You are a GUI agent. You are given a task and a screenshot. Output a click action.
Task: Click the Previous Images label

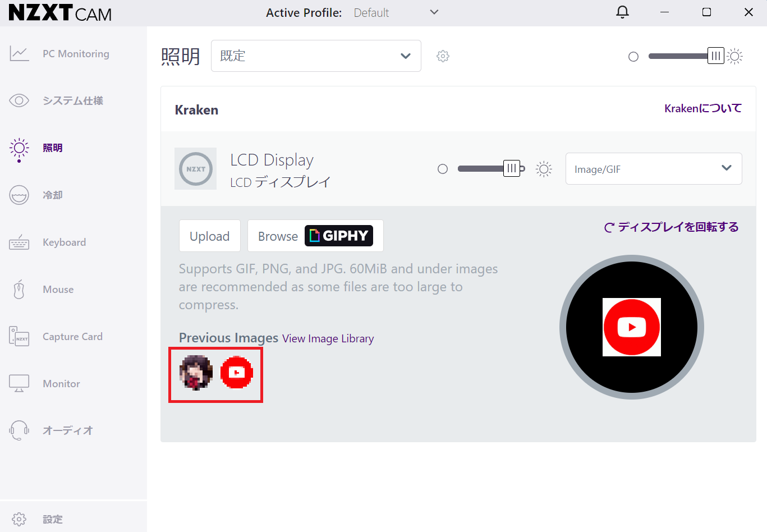point(228,338)
